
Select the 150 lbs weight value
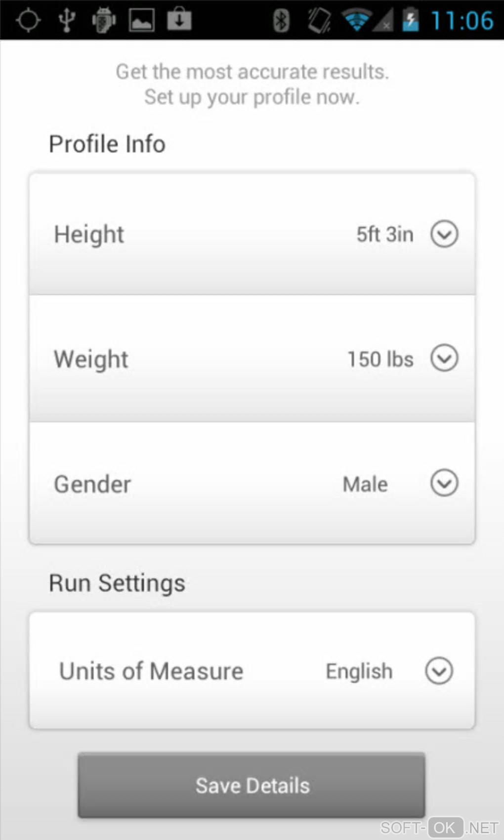pyautogui.click(x=380, y=359)
